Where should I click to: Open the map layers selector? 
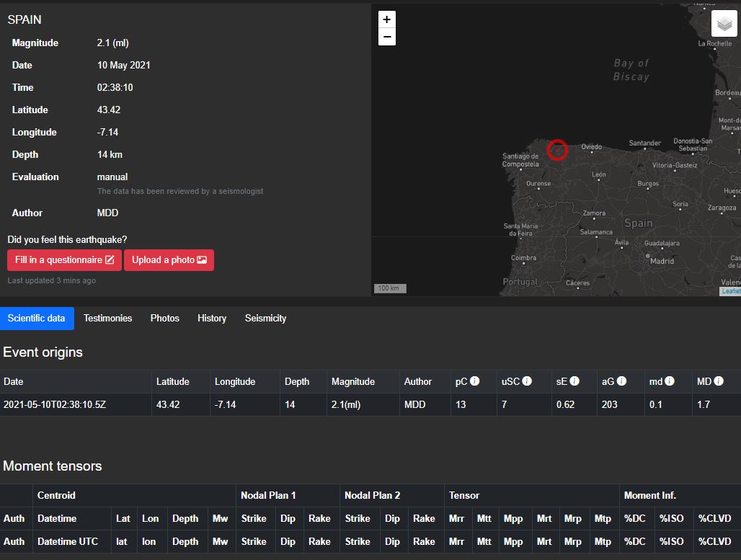(724, 24)
